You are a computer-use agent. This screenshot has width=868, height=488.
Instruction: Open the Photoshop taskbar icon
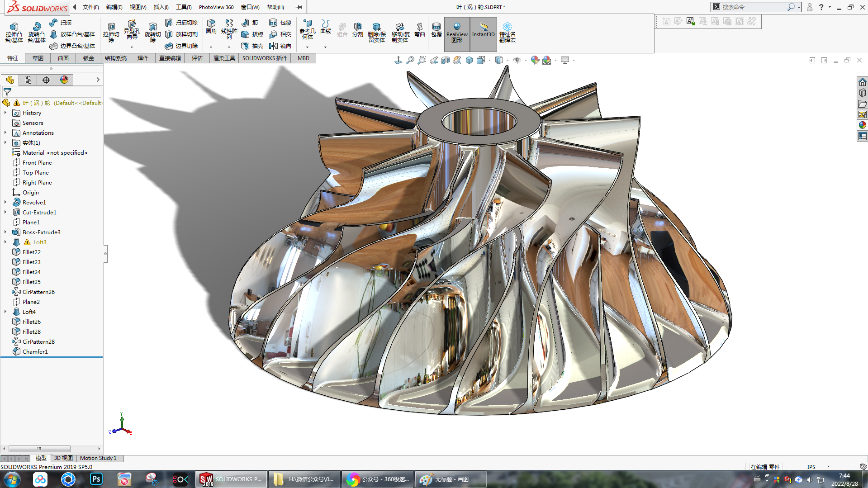click(96, 479)
